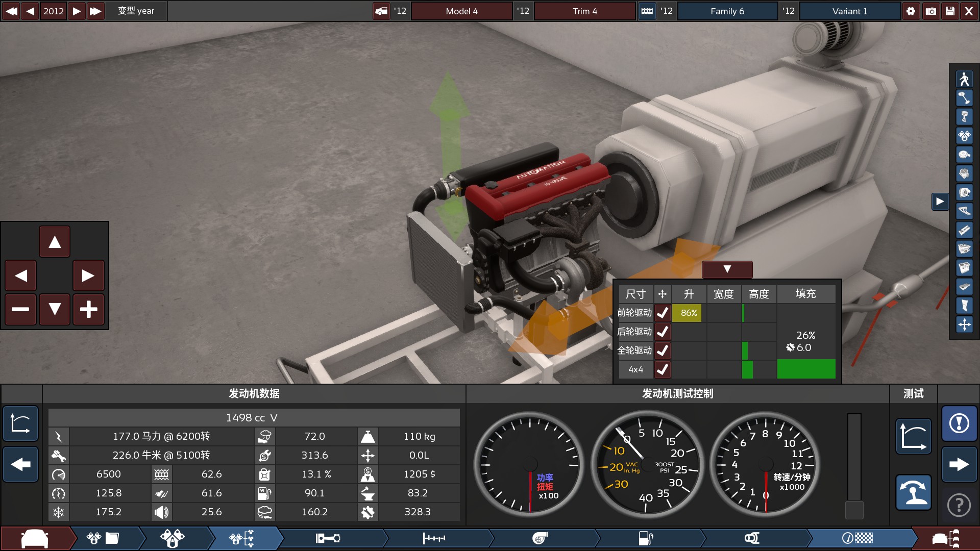Toggle the 4x4 checkbox
This screenshot has height=551, width=980.
coord(663,369)
